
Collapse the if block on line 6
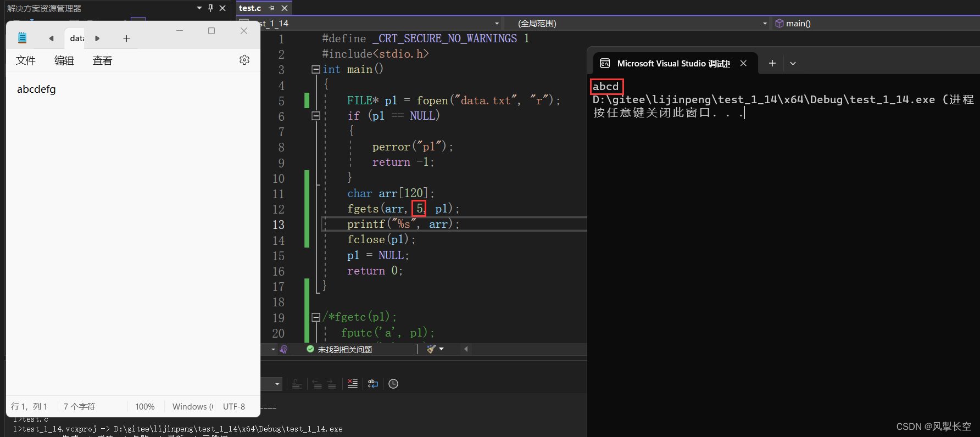point(316,116)
